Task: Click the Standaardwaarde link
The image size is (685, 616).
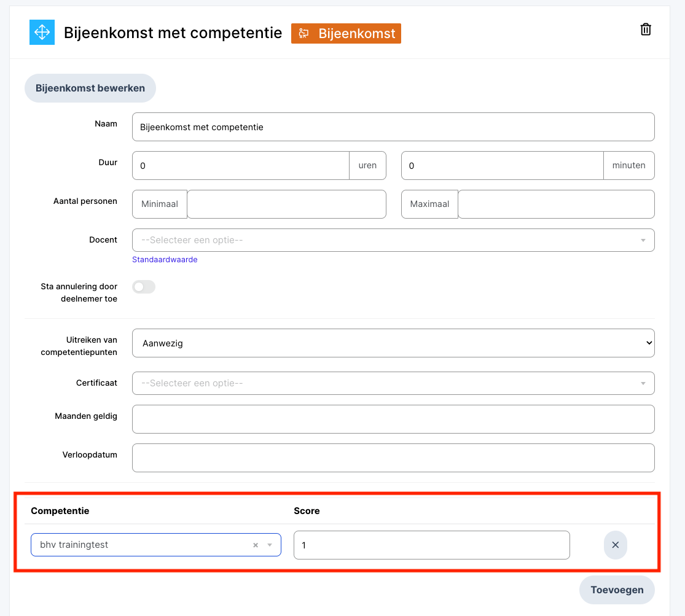Action: [x=165, y=260]
